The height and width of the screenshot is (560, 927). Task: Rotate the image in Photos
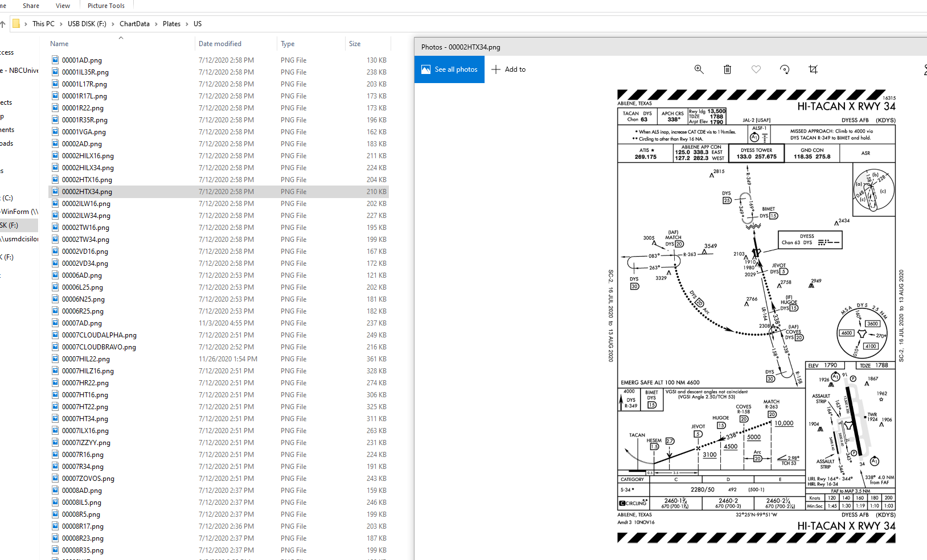[x=785, y=69]
